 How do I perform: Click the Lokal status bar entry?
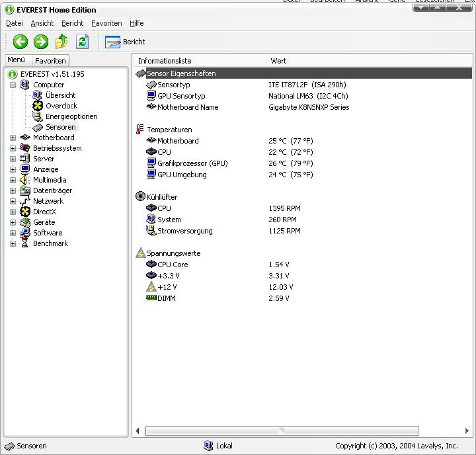[x=218, y=446]
